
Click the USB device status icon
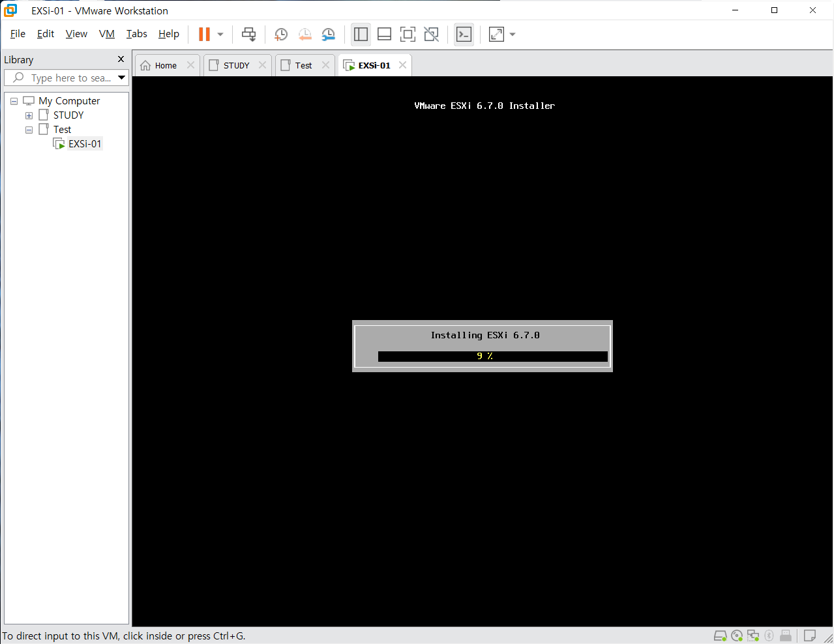(x=786, y=636)
